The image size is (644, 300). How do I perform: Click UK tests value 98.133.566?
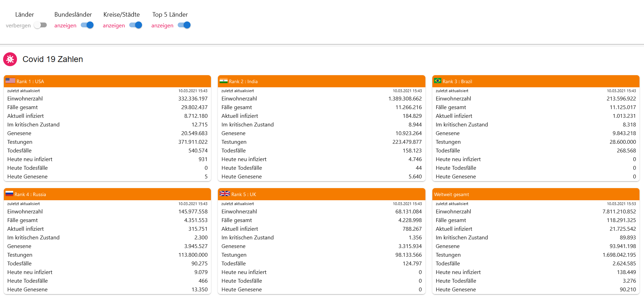click(x=409, y=255)
